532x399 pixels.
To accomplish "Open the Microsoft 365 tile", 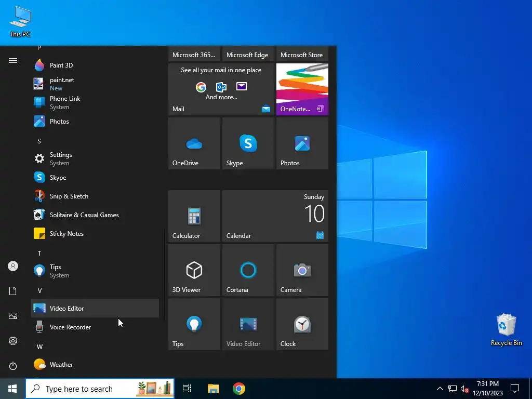I will point(194,54).
